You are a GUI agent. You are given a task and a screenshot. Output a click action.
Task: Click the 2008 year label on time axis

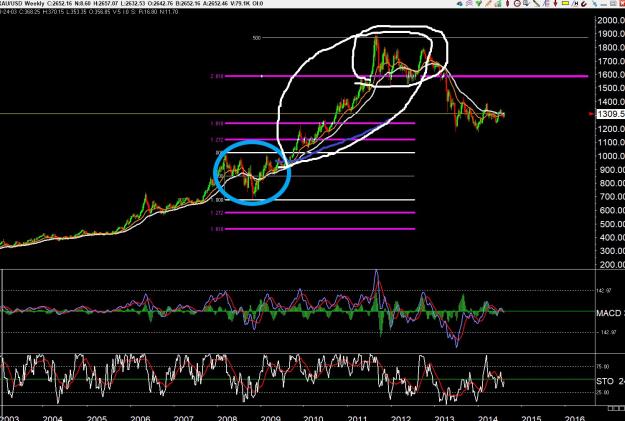227,418
